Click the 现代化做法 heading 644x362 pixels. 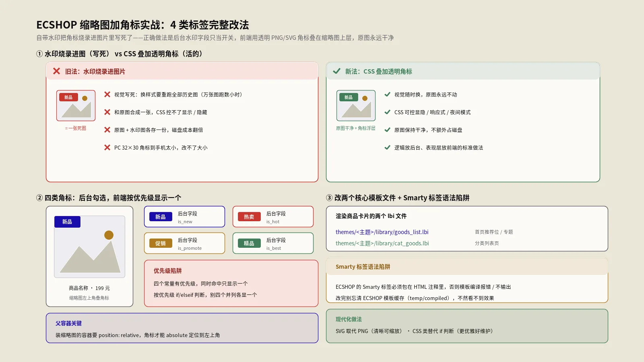click(349, 319)
